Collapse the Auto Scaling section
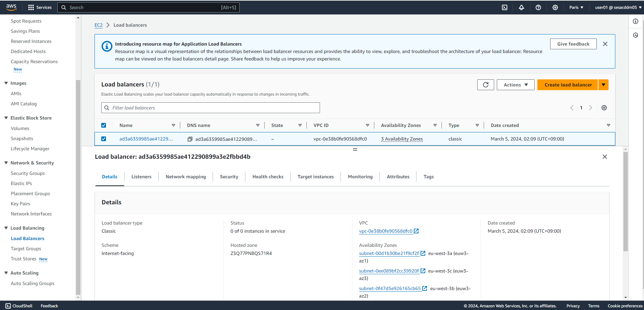This screenshot has height=310, width=644. pyautogui.click(x=6, y=273)
